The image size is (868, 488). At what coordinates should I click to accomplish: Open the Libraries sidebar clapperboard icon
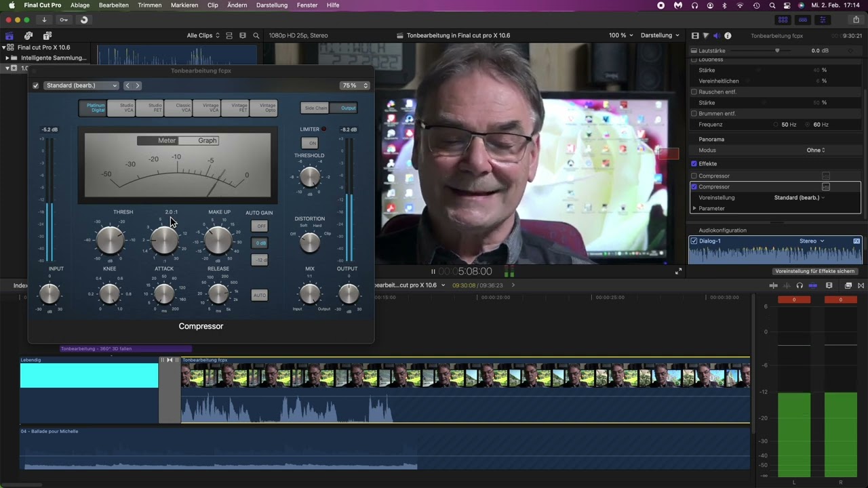pyautogui.click(x=9, y=35)
